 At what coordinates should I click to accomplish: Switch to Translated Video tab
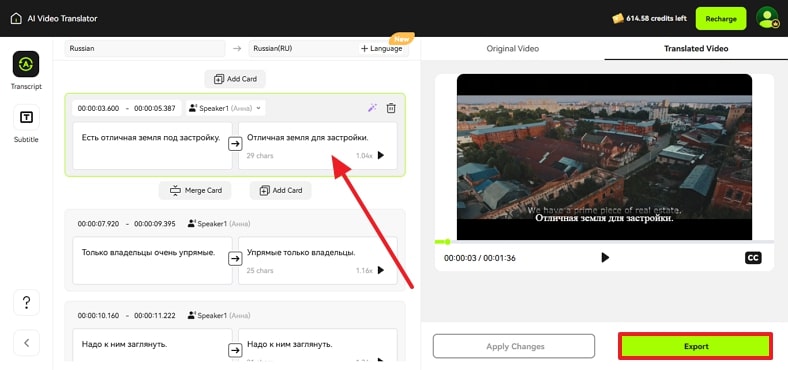[x=696, y=49]
